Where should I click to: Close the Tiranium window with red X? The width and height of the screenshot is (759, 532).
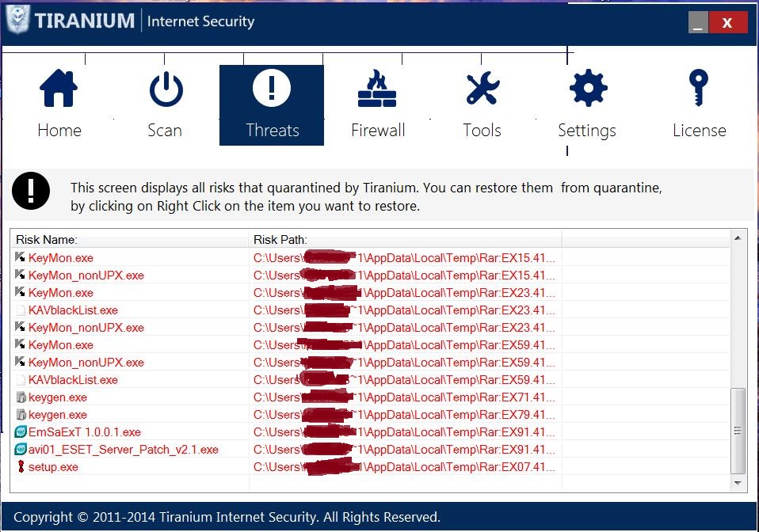(x=728, y=22)
